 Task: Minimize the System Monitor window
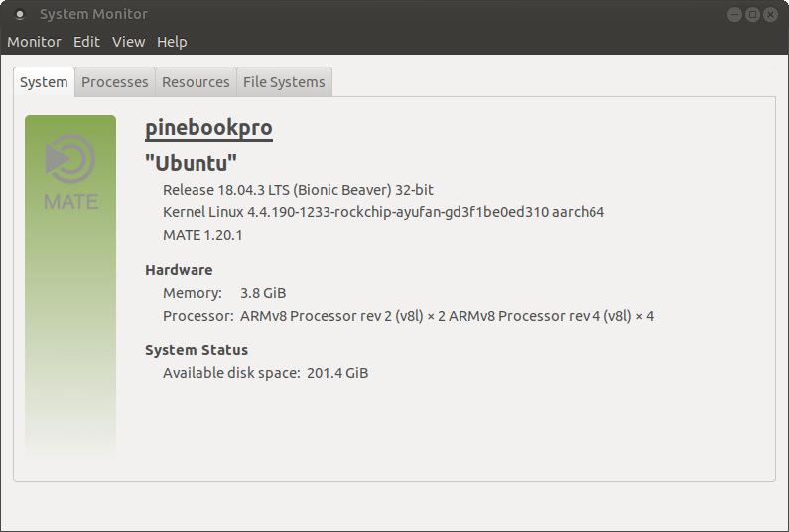point(733,14)
